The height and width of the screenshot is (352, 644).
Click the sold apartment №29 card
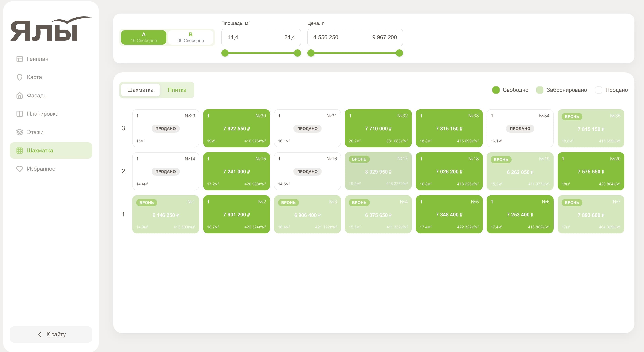[x=165, y=128]
